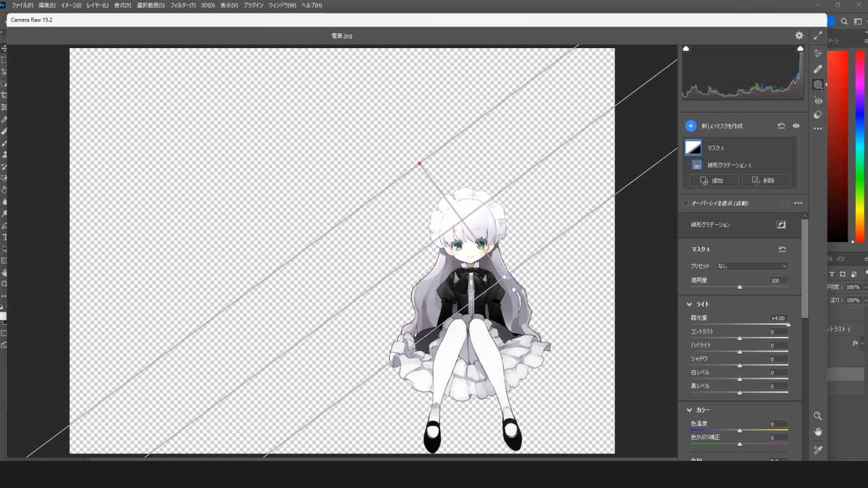Open the Photoshop opacity percentage dropdown
868x488 pixels.
tap(865, 287)
